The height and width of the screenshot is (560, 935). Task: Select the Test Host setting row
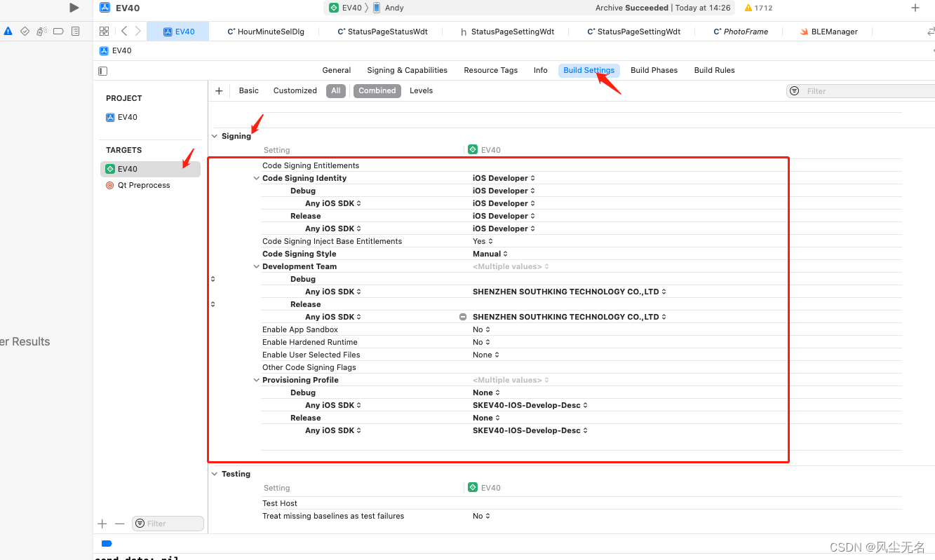click(581, 503)
